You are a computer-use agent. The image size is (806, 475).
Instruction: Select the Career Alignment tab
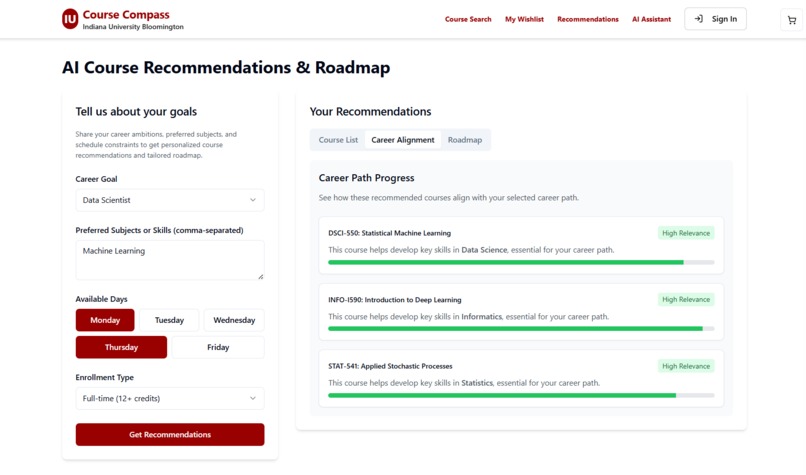[x=403, y=140]
